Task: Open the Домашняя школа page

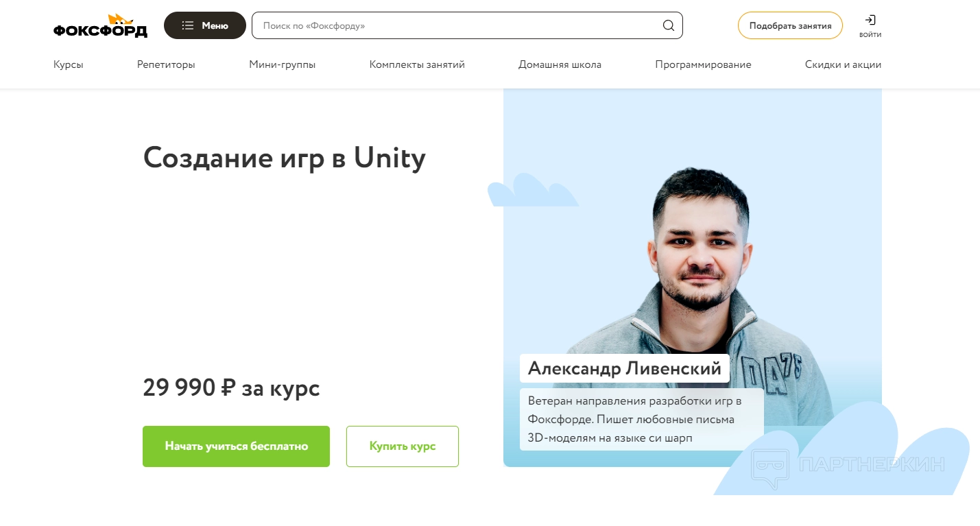Action: pyautogui.click(x=560, y=64)
